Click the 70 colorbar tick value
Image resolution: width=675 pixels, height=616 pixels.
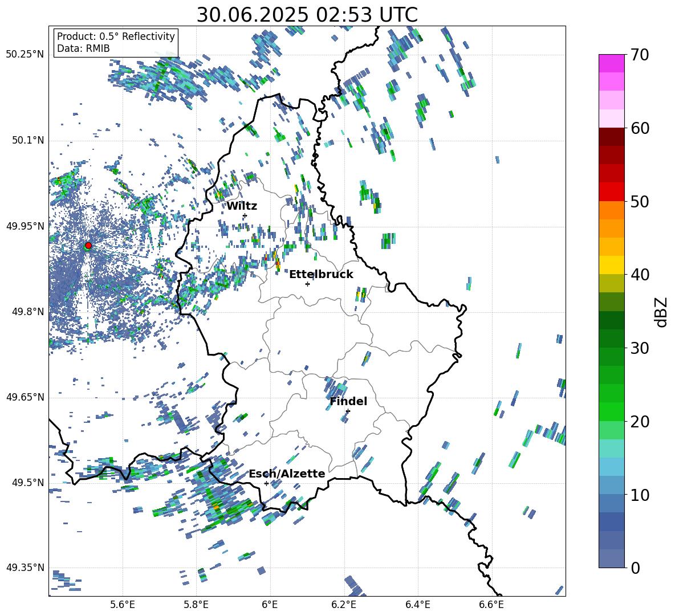tap(640, 55)
